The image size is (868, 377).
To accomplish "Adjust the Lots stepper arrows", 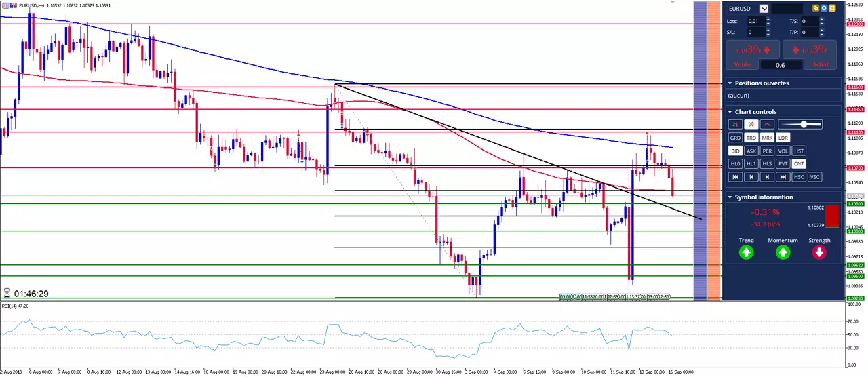I will tap(768, 21).
